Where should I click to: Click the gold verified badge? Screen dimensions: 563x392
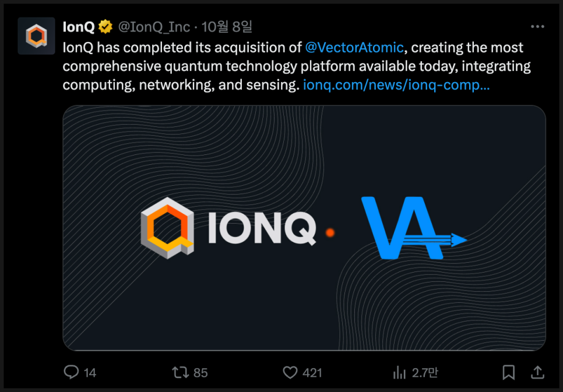(x=105, y=27)
